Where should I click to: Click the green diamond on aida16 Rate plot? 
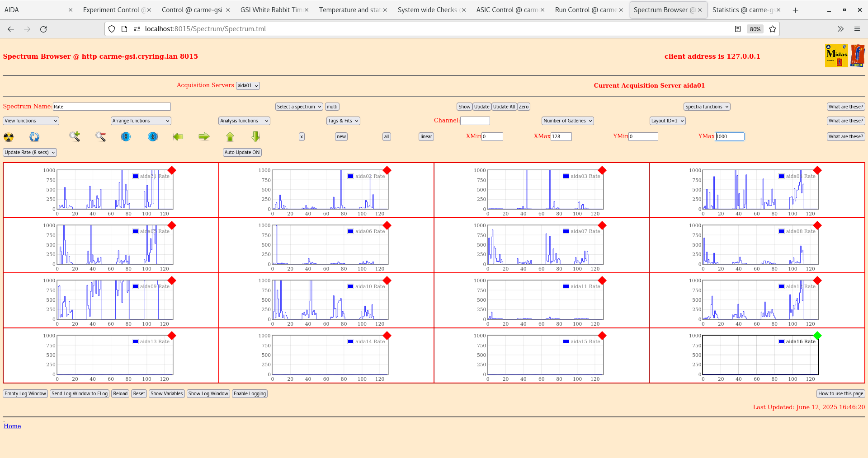coord(817,336)
